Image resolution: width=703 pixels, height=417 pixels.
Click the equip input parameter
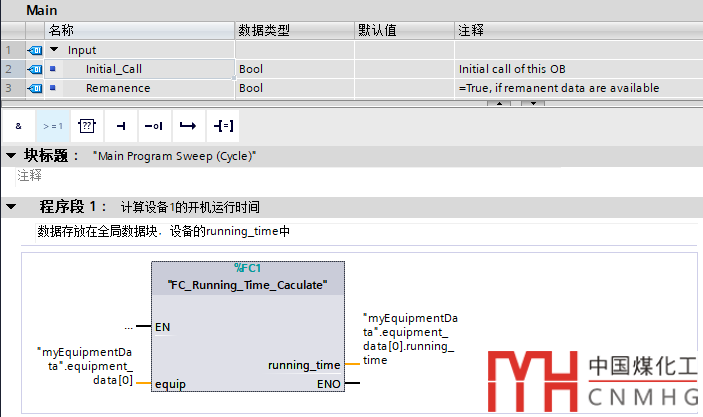coord(170,384)
